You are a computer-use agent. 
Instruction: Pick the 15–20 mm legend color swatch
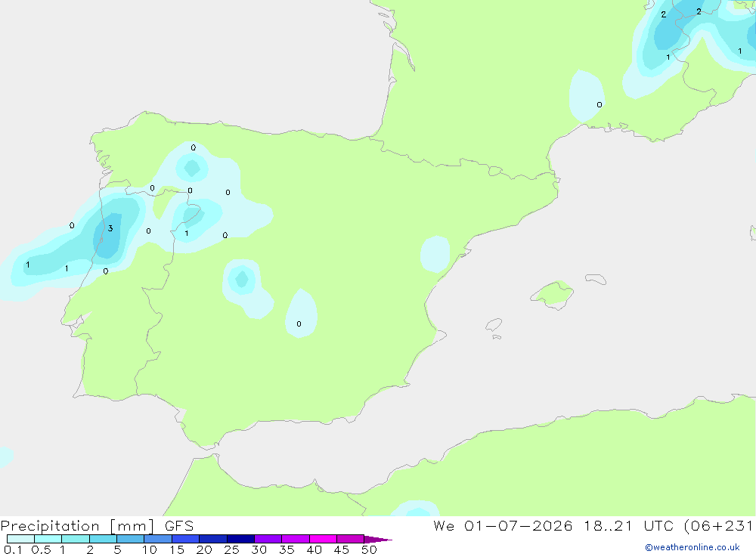(x=186, y=539)
